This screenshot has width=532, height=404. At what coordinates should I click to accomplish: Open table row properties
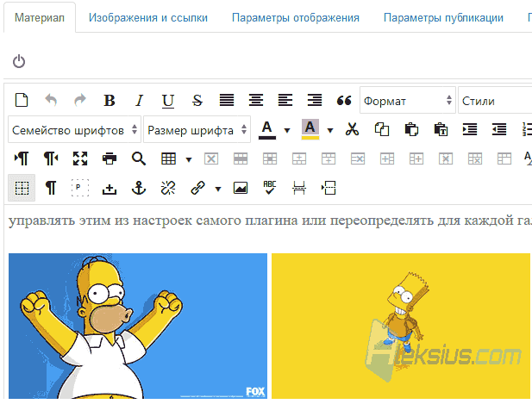tap(241, 158)
